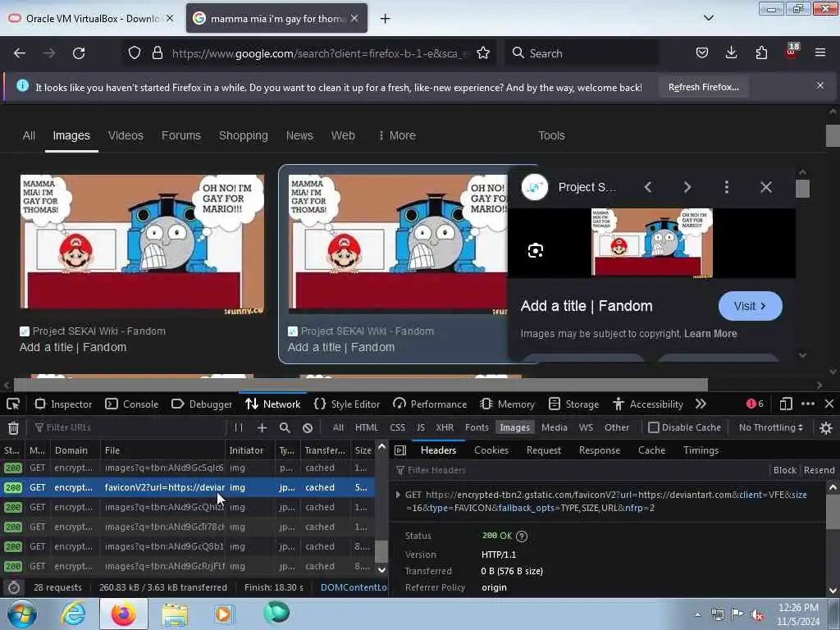
Task: Toggle the responsive design mode icon
Action: (786, 404)
